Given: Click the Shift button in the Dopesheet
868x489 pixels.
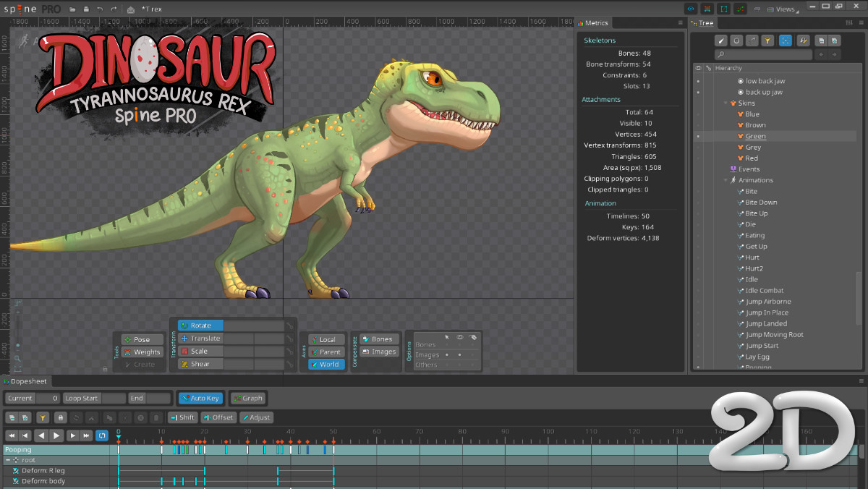Looking at the screenshot, I should (x=182, y=417).
